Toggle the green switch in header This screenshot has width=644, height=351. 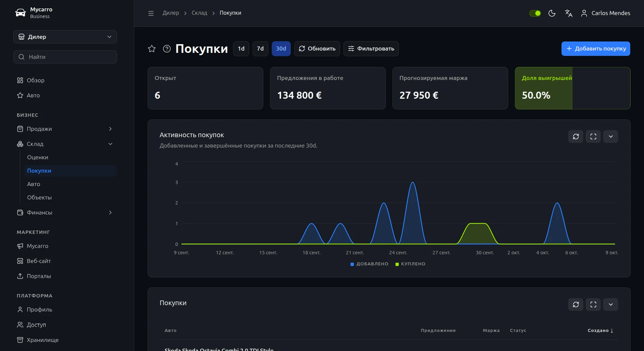(535, 13)
